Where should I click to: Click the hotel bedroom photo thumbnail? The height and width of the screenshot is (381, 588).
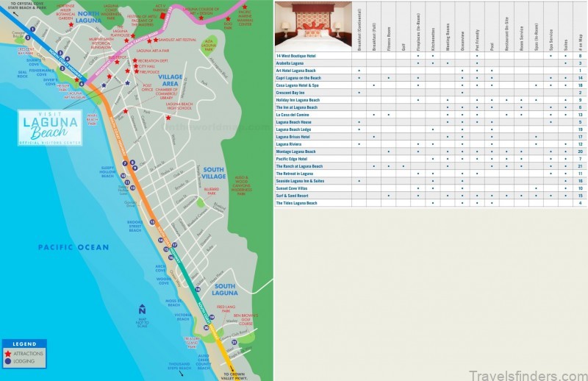312,24
